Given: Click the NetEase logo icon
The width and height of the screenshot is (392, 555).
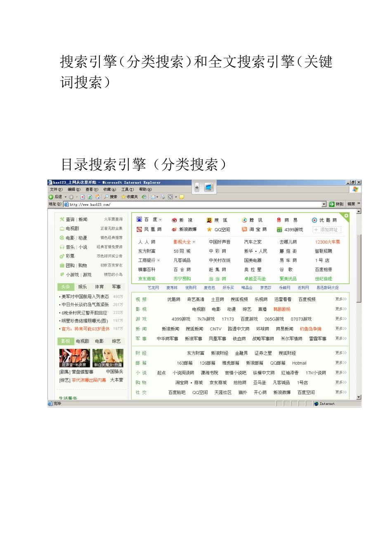Looking at the screenshot, I should (x=279, y=220).
